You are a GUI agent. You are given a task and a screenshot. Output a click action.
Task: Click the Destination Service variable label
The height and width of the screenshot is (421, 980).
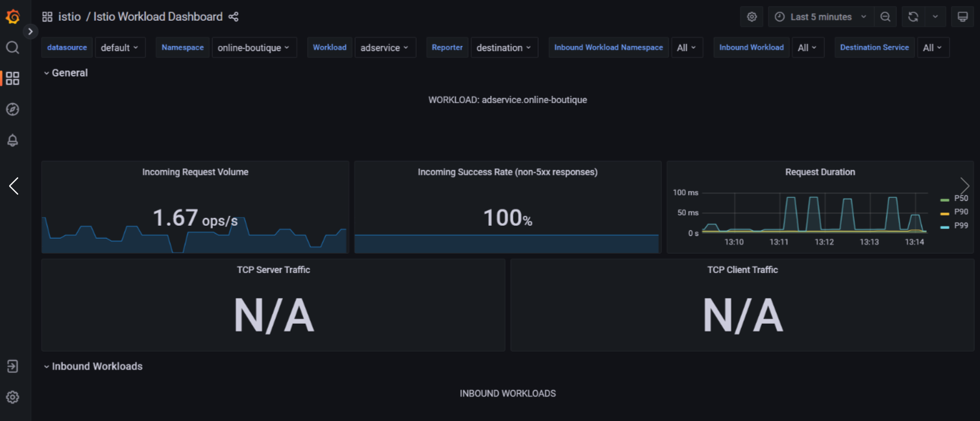(874, 47)
